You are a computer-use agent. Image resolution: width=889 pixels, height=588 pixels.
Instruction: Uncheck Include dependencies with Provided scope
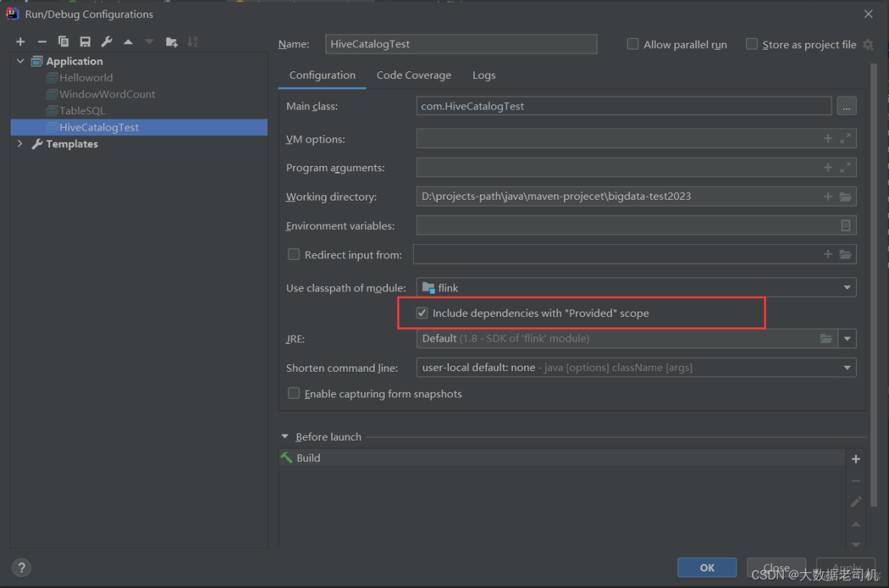422,312
